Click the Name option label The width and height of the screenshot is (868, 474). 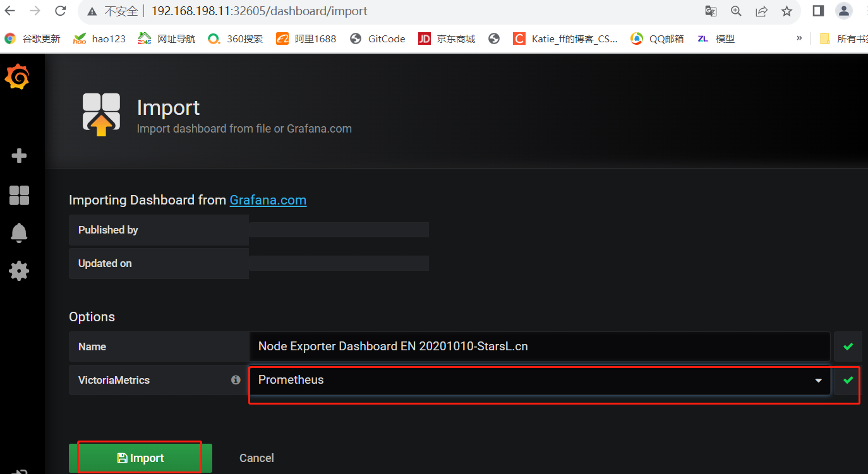pyautogui.click(x=92, y=347)
